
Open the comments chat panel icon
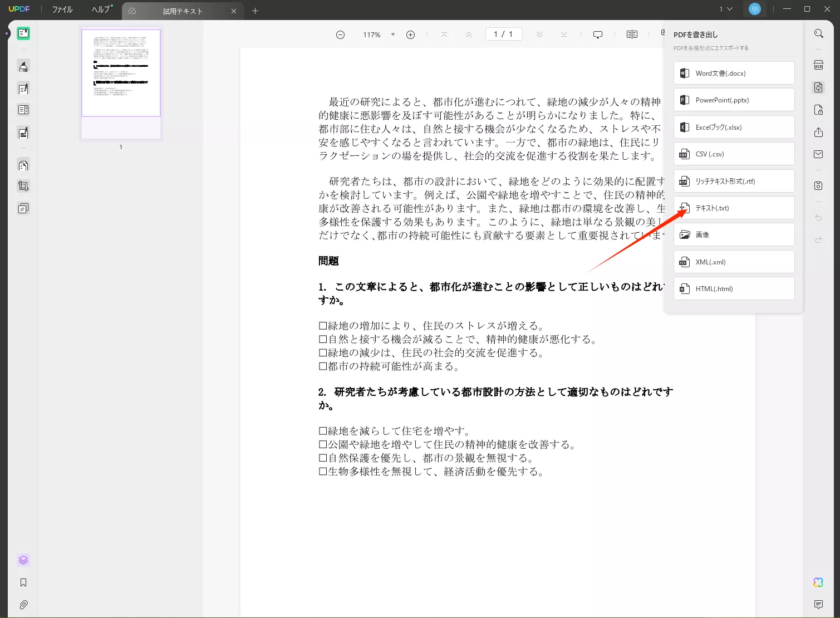[818, 605]
